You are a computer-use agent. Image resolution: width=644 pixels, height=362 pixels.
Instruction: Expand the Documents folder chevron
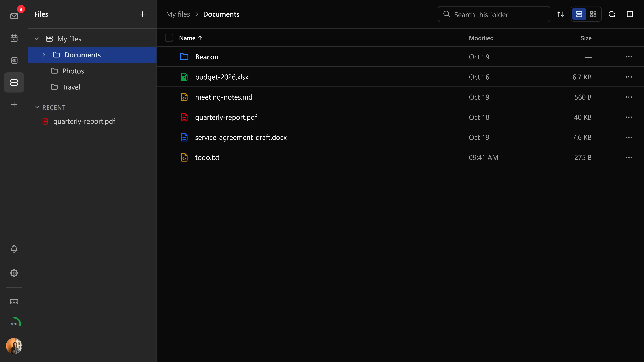point(44,55)
